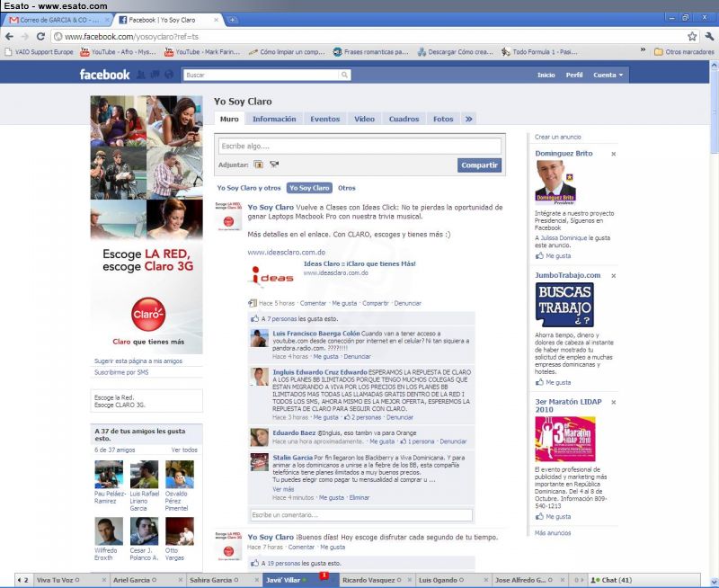The image size is (719, 588).
Task: Filter wall by Yo Soy Claro y otros
Action: point(249,188)
